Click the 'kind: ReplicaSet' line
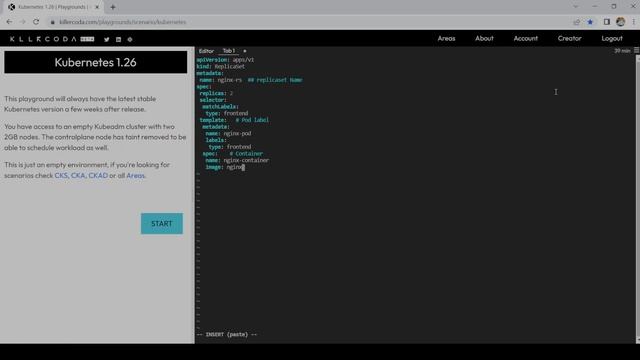 click(221, 67)
